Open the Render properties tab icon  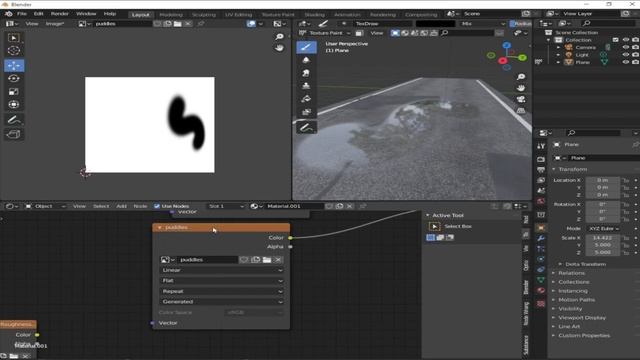coord(541,159)
